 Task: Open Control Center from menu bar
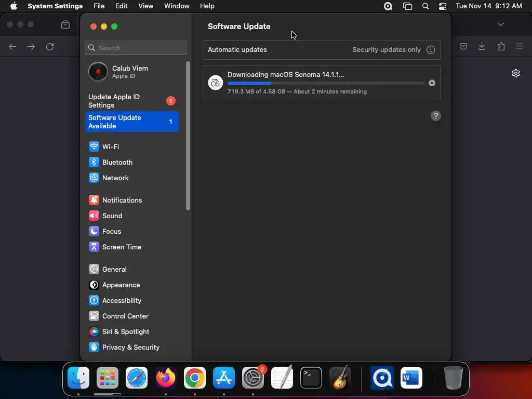tap(443, 6)
